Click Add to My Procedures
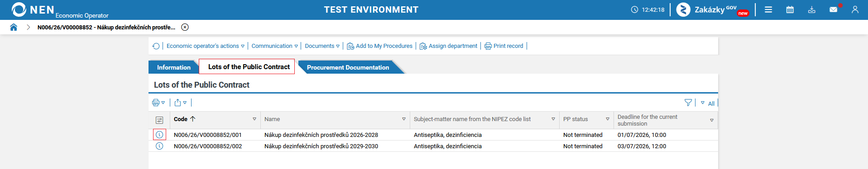Screen dimensions: 868x169 (x=379, y=46)
